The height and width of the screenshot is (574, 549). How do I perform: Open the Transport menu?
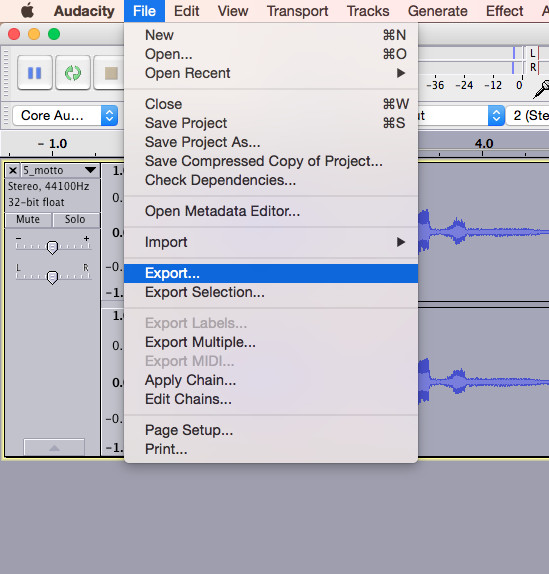coord(298,11)
